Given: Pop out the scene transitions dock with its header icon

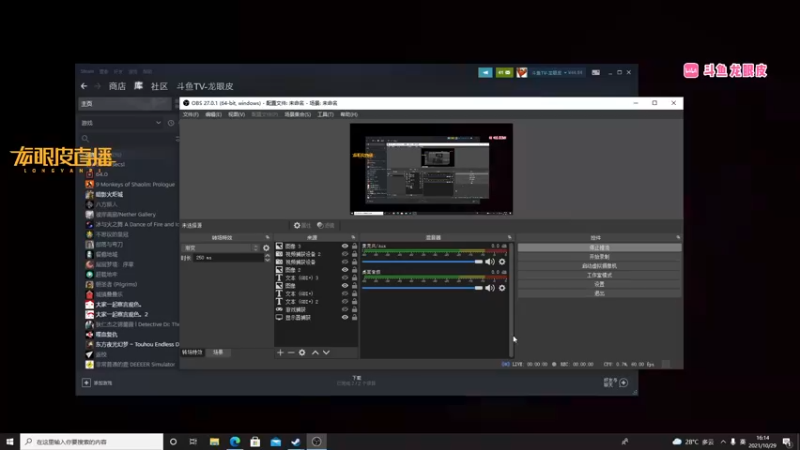Looking at the screenshot, I should pyautogui.click(x=267, y=237).
